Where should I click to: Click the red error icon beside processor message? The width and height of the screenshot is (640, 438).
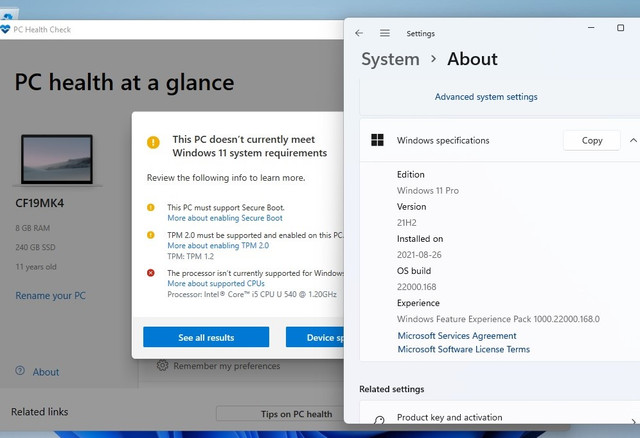151,273
